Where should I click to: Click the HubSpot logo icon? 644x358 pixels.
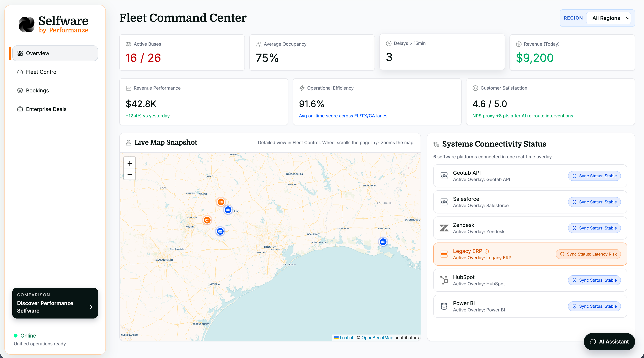[x=444, y=280]
